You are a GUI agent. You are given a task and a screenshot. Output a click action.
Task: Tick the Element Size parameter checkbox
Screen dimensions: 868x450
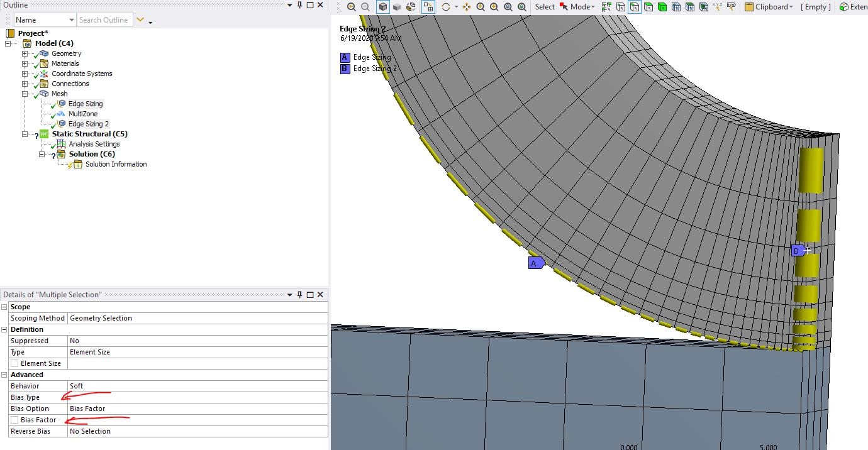14,363
